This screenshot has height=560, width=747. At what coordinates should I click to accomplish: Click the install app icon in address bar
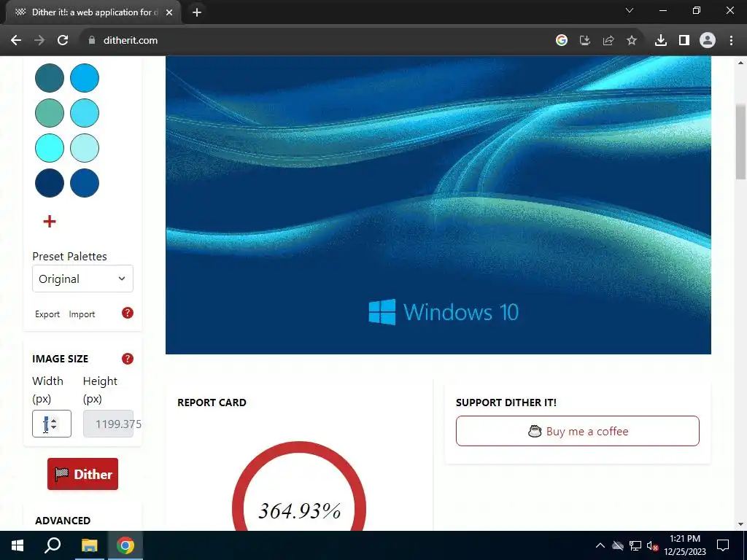[x=585, y=41]
